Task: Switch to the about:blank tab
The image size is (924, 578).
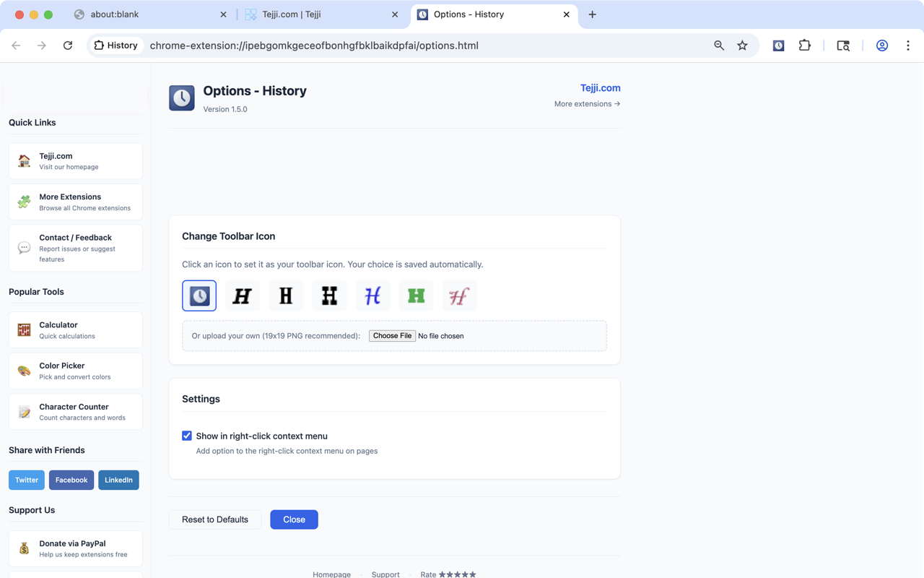Action: tap(144, 14)
